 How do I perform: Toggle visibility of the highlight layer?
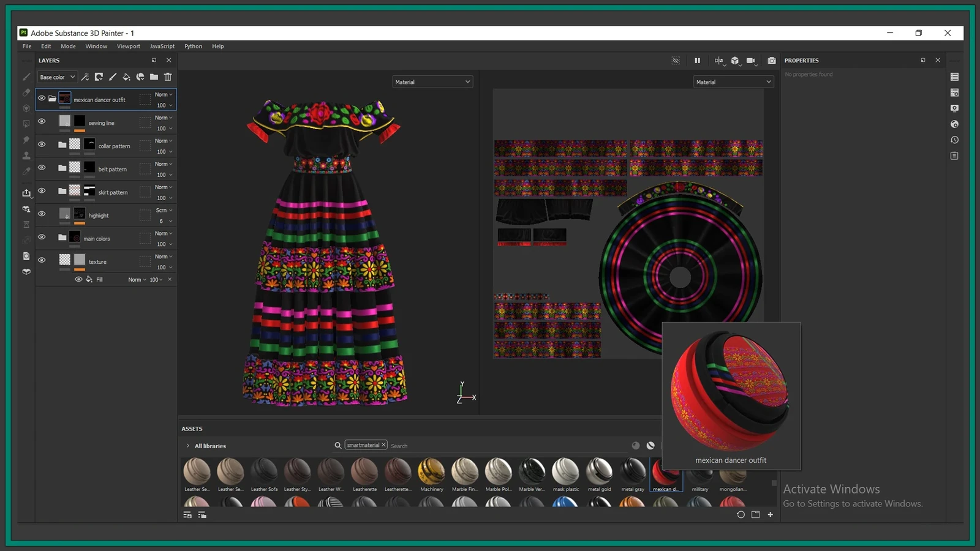[x=42, y=214]
